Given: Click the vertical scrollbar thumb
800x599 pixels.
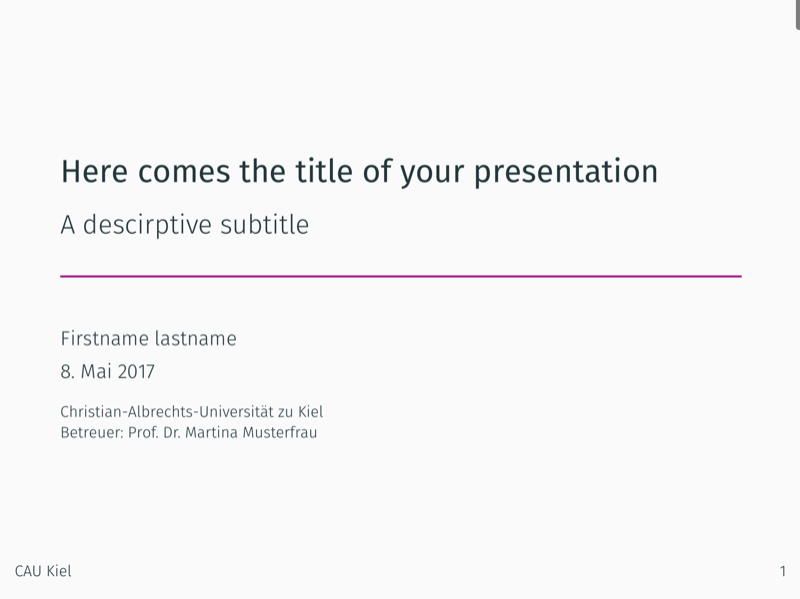Looking at the screenshot, I should tap(797, 15).
